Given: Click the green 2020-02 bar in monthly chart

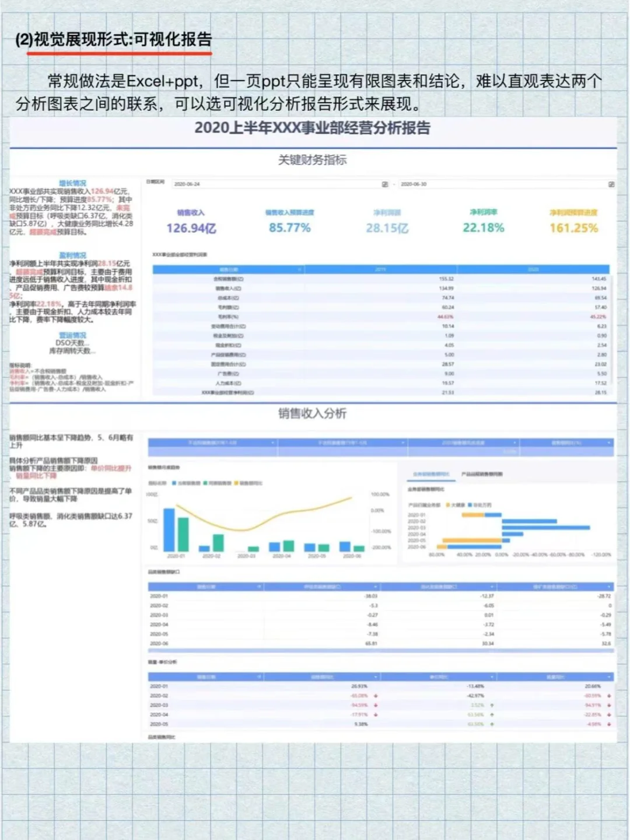Looking at the screenshot, I should coord(218,543).
